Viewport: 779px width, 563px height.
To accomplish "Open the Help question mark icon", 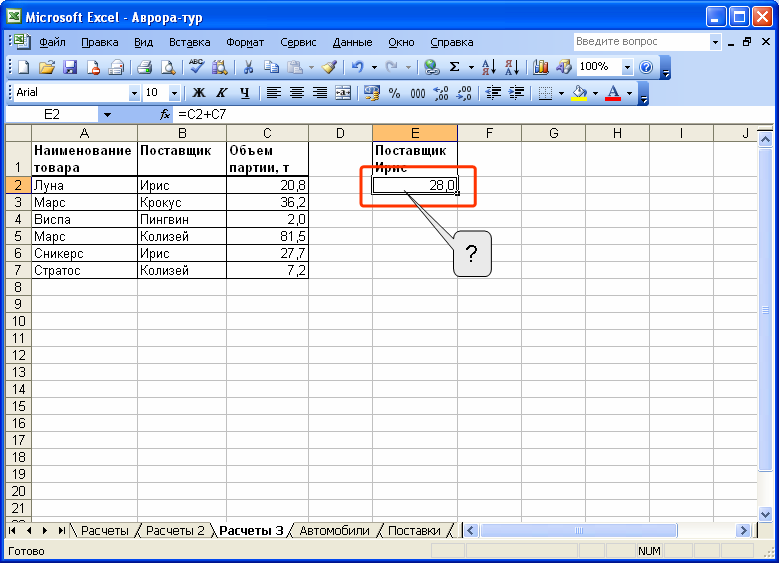I will (646, 67).
